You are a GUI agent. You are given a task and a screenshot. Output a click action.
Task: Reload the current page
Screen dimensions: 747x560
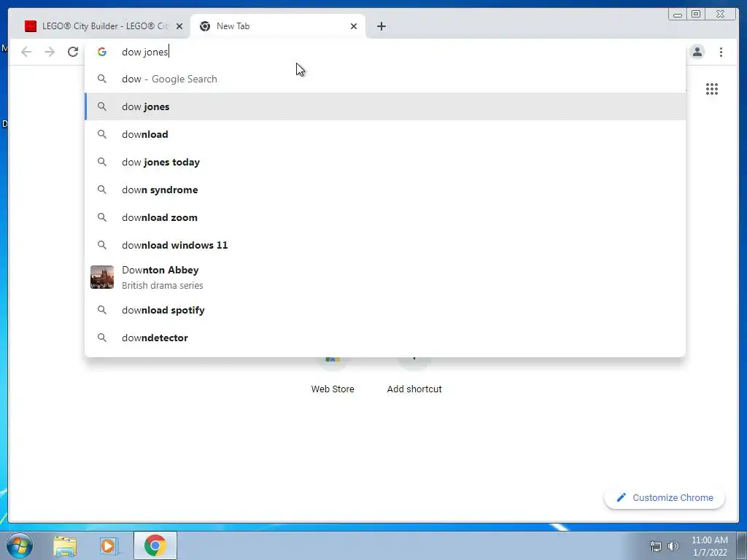tap(73, 52)
